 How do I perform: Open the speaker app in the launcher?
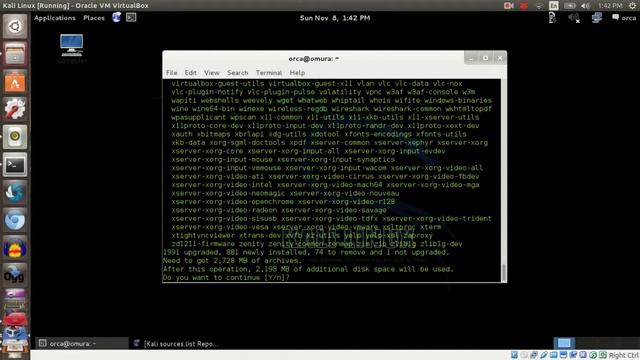[x=15, y=137]
